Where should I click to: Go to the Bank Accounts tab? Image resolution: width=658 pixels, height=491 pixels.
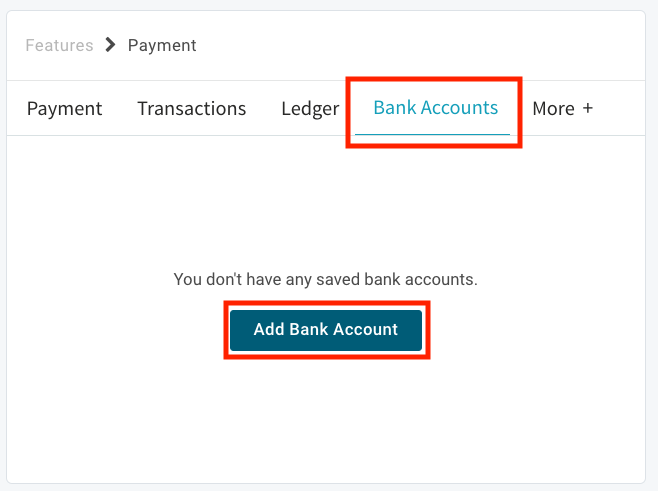pos(435,108)
